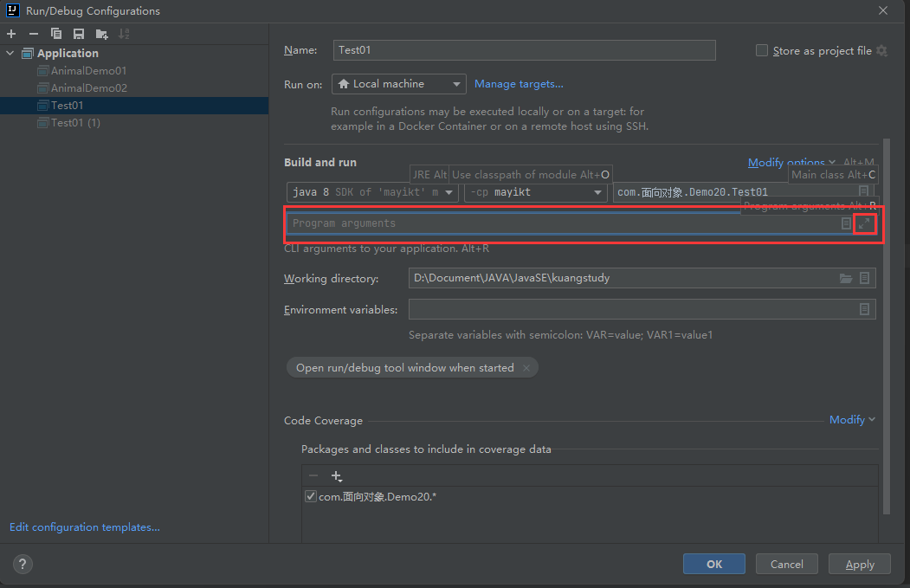910x588 pixels.
Task: Open the java 8 SDK dropdown
Action: [x=372, y=192]
